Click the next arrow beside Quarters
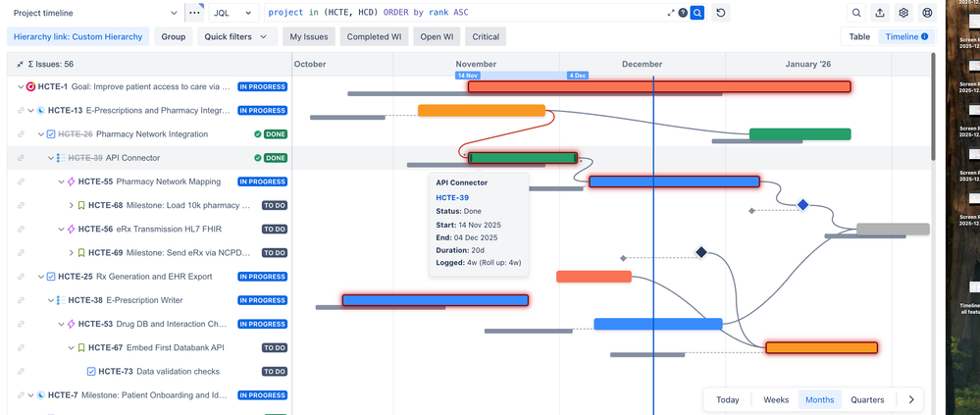This screenshot has width=980, height=415. click(910, 400)
